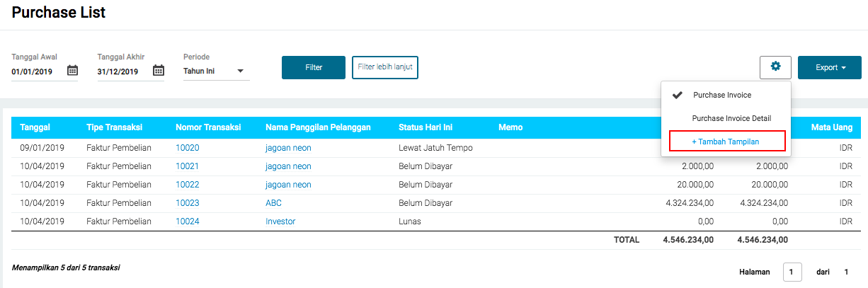The height and width of the screenshot is (288, 868).
Task: Click + Tambah Tampilan option
Action: [x=726, y=142]
